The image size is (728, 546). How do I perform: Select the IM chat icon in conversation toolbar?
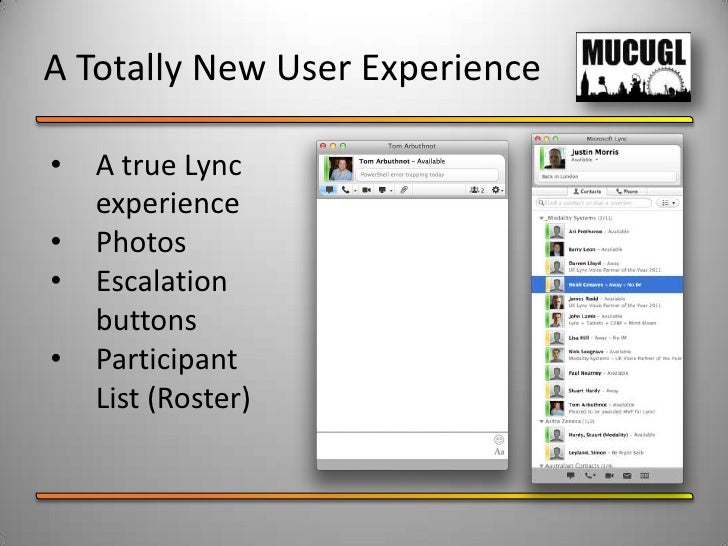click(x=329, y=190)
